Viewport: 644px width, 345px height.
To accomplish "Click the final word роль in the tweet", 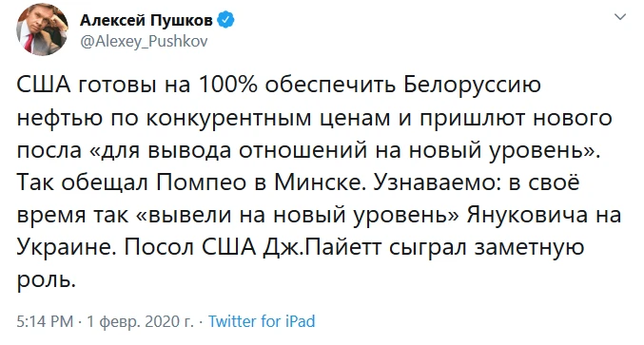I will 44,281.
